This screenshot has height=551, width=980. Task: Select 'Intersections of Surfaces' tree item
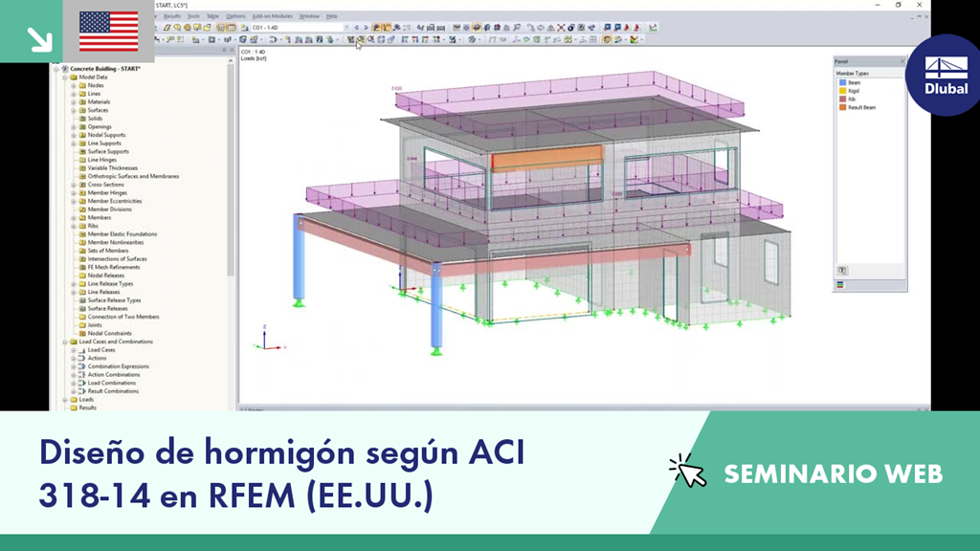pyautogui.click(x=118, y=258)
